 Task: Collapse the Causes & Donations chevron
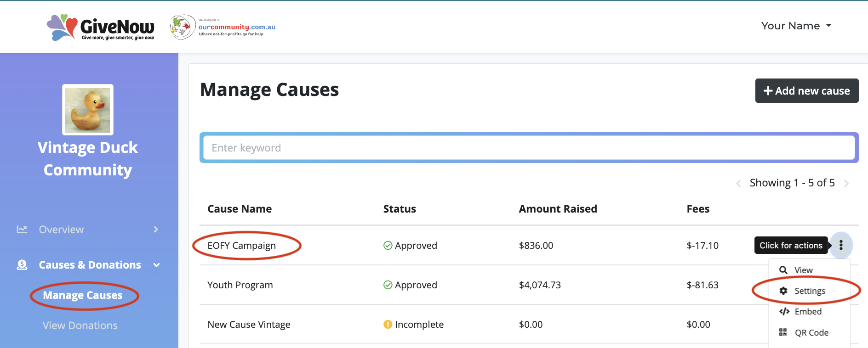pos(156,265)
